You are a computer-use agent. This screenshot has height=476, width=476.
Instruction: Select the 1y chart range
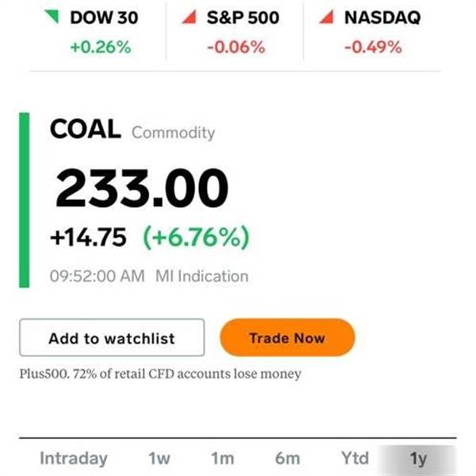point(417,459)
